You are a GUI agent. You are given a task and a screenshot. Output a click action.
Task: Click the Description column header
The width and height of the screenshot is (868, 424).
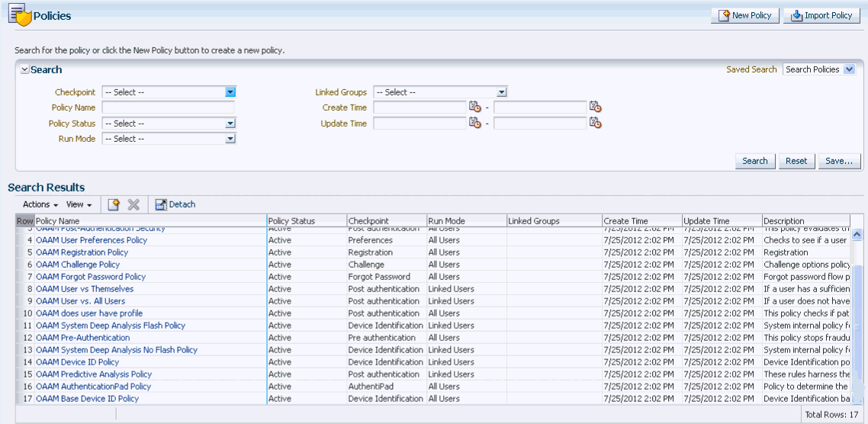(x=805, y=221)
